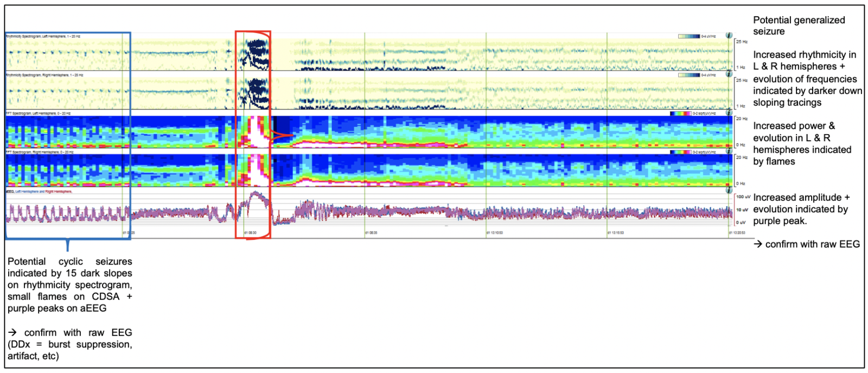Select the 'Rhythmicity Spectrogram, Right Hemisphere' panel title
The width and height of the screenshot is (868, 373).
[44, 75]
